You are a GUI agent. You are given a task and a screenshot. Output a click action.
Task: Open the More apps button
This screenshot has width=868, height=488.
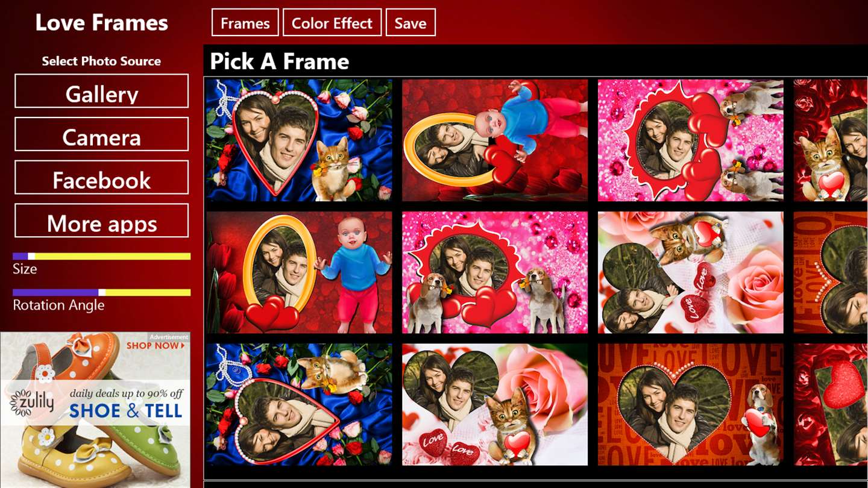(x=101, y=221)
